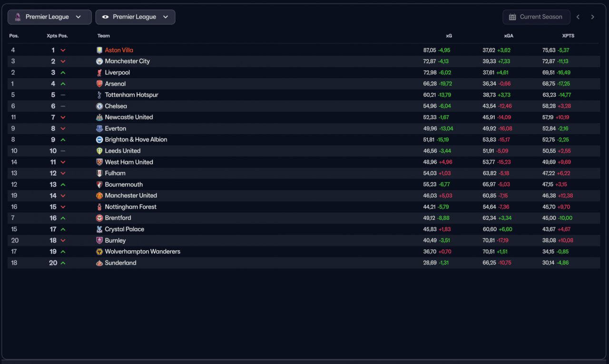Click Sunderland's xG value 28,69

[x=430, y=263]
